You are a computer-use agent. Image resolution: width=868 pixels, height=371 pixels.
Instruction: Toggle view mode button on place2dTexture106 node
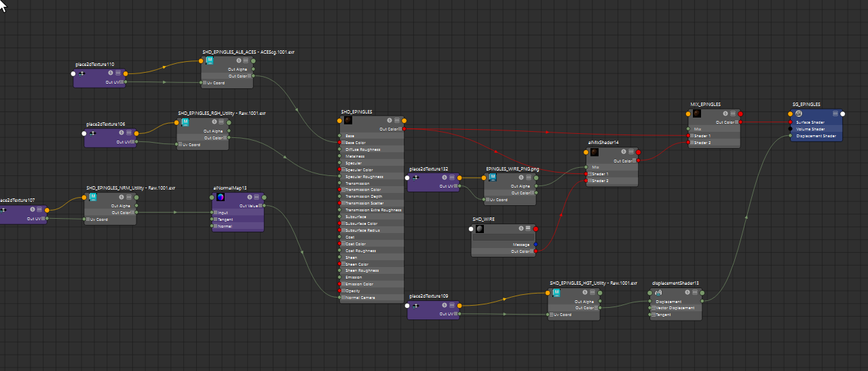[129, 133]
